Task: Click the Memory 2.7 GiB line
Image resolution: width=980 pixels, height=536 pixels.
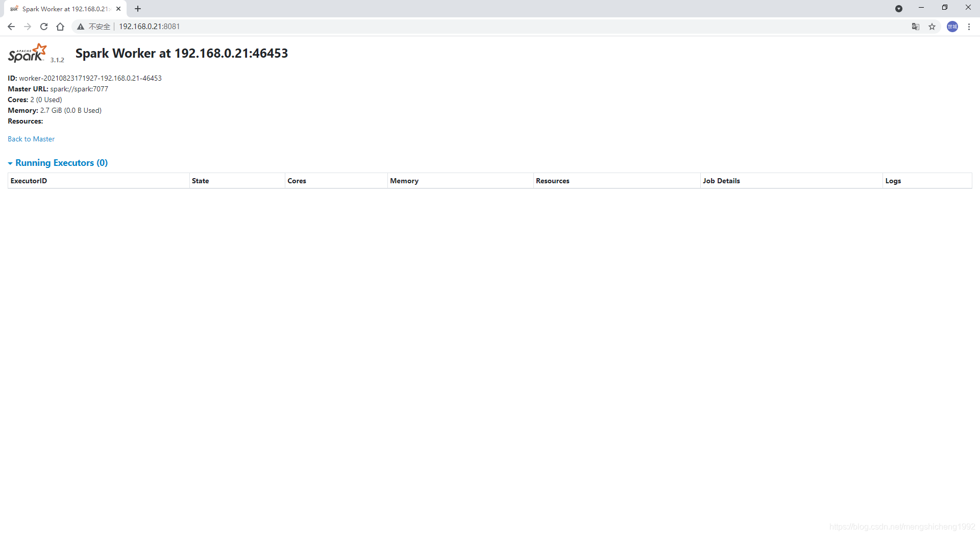Action: (x=55, y=110)
